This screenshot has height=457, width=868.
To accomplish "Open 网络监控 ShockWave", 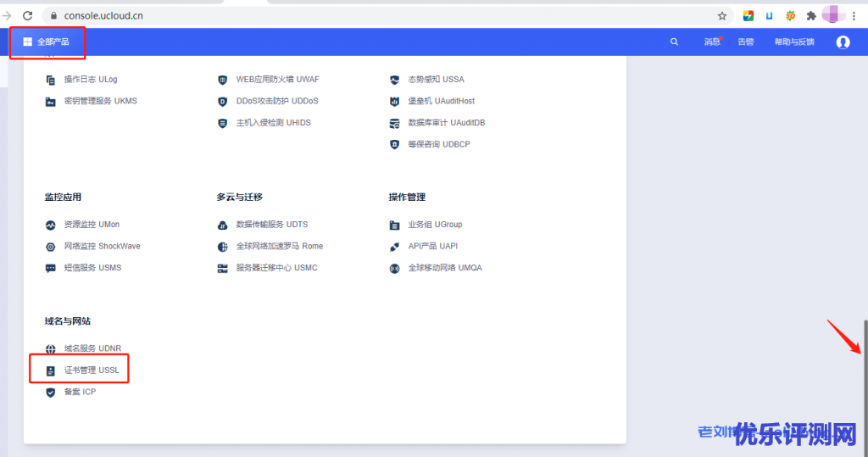I will click(x=103, y=246).
